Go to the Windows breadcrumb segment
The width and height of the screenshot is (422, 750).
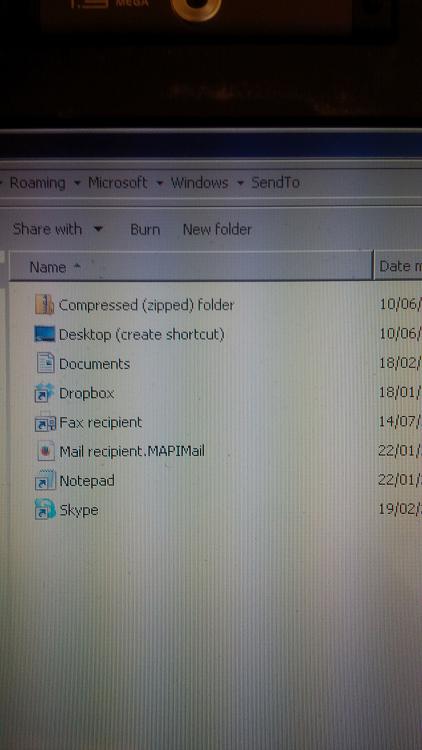pyautogui.click(x=200, y=183)
